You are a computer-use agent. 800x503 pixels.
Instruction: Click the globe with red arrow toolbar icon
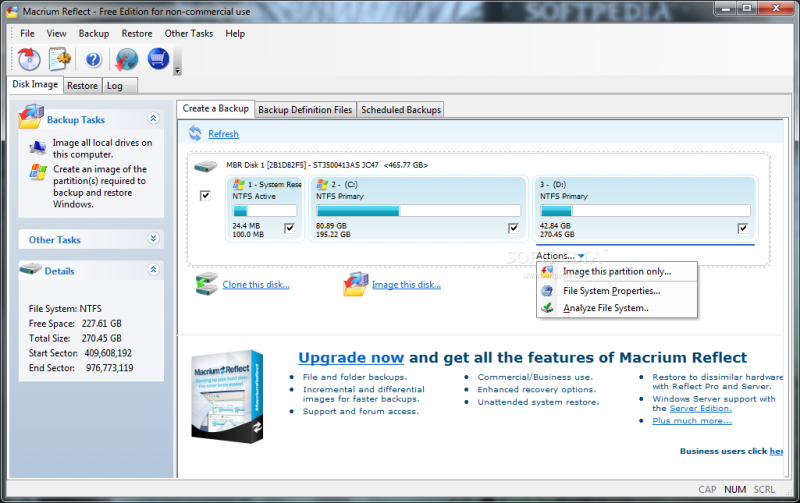click(126, 59)
